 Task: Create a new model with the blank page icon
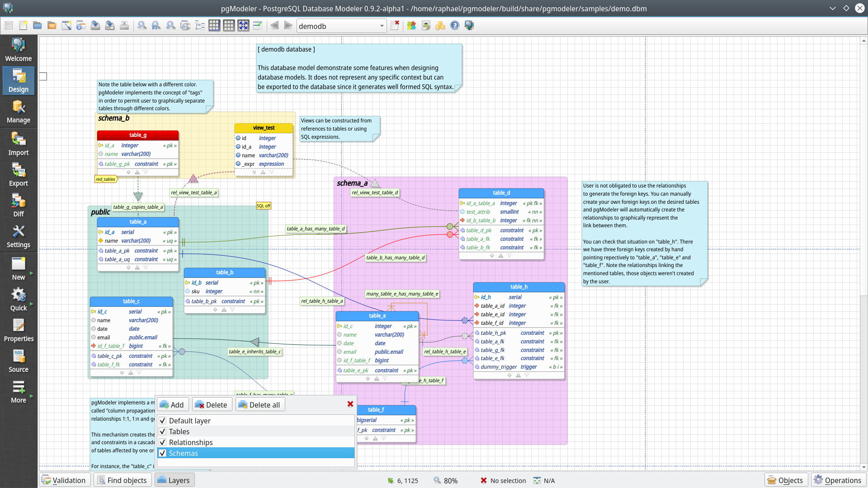(23, 26)
